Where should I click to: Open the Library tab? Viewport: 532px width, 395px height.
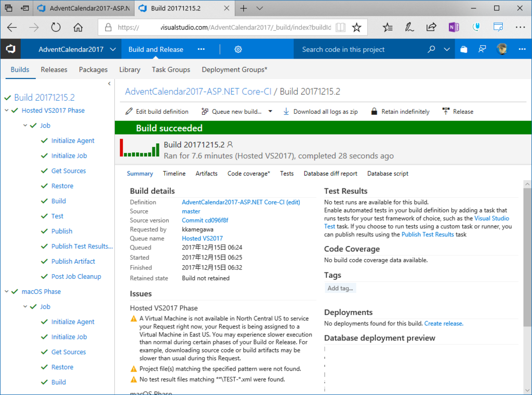tap(129, 70)
